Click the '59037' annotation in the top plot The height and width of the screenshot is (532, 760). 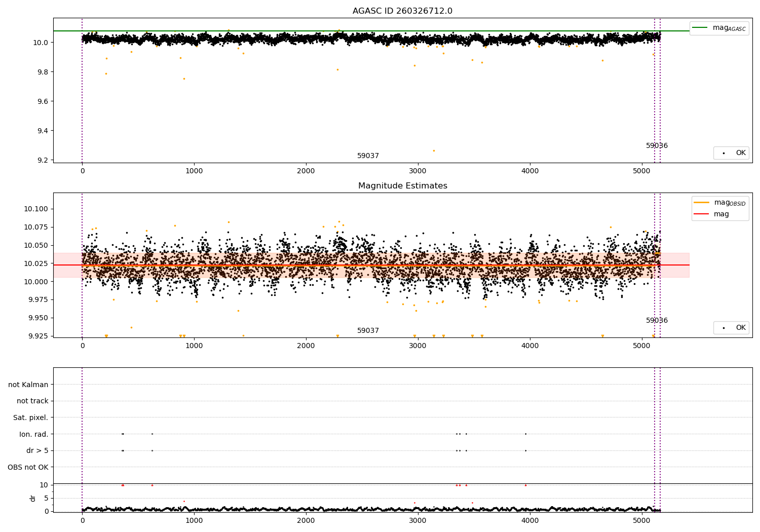point(368,156)
